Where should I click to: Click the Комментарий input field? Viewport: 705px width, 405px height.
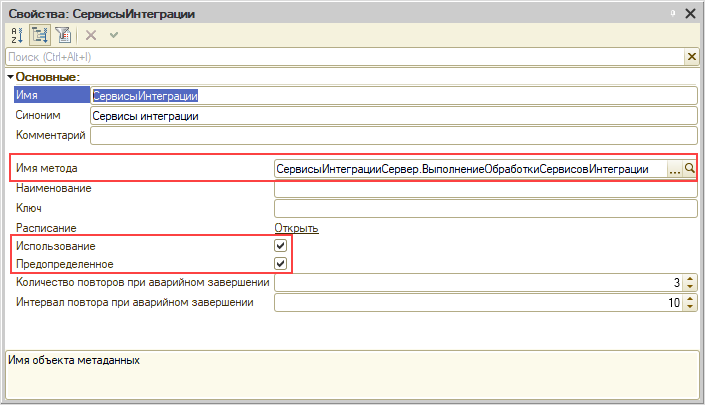392,135
